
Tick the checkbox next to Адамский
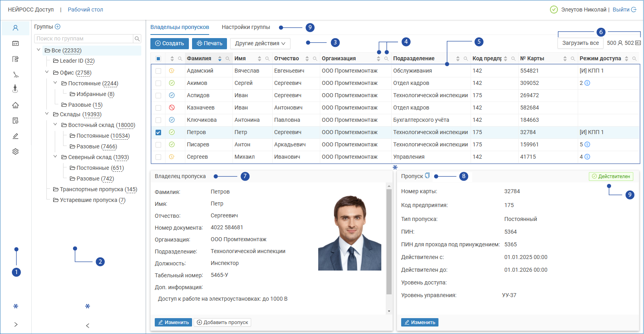(158, 71)
